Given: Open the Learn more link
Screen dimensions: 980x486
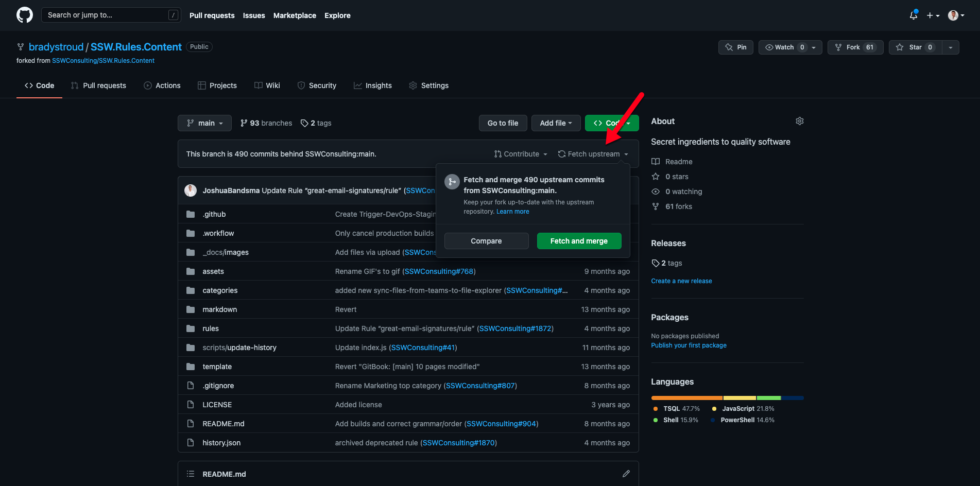Looking at the screenshot, I should tap(512, 212).
